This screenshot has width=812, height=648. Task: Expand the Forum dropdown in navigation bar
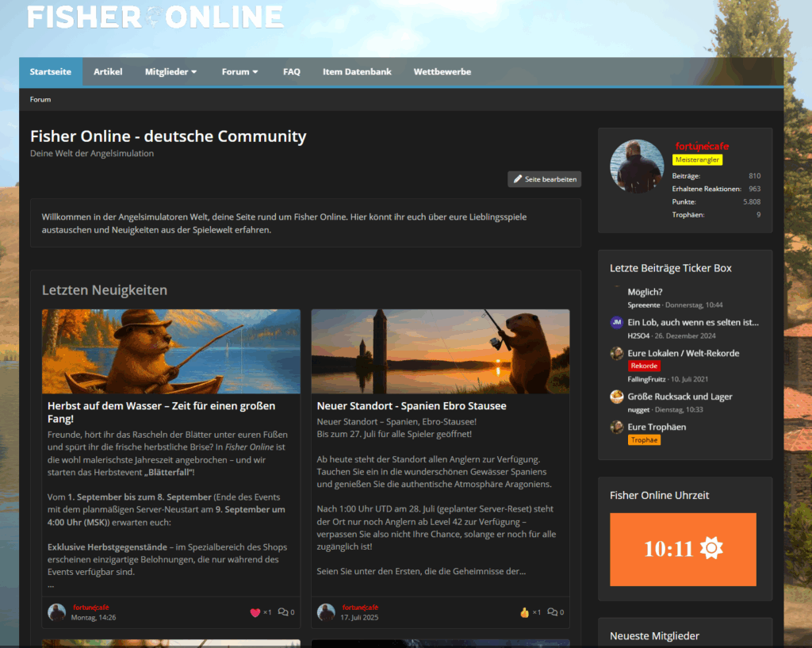(x=239, y=71)
